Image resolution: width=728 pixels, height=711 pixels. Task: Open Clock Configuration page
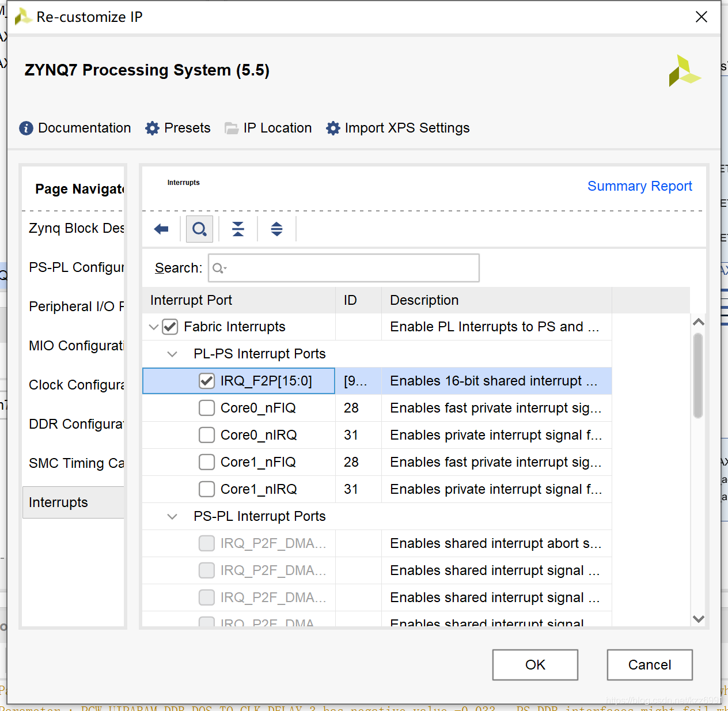[x=76, y=385]
